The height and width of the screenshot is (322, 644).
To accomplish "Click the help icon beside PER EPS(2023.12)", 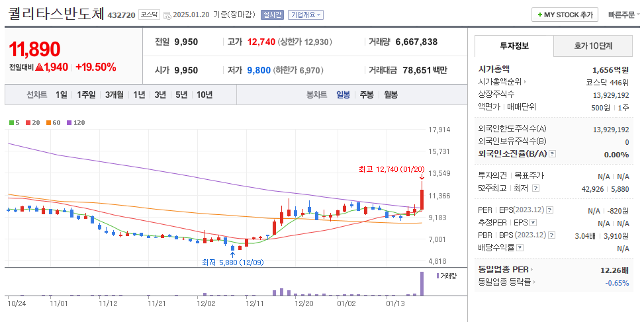I will (549, 210).
